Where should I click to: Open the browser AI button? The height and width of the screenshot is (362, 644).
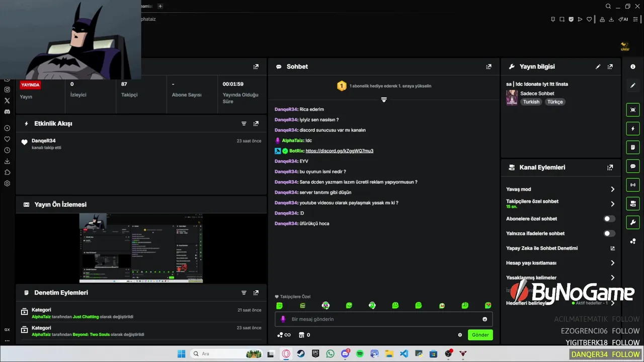click(x=623, y=19)
